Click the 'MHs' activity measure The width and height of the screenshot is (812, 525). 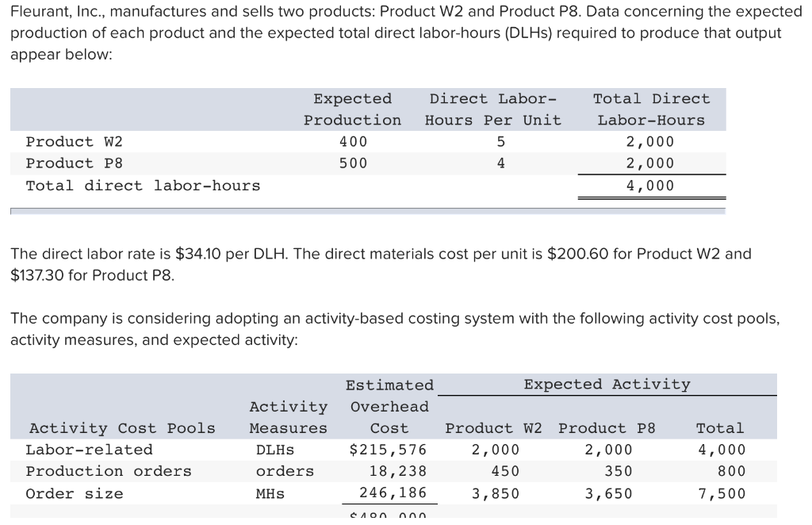tap(270, 493)
